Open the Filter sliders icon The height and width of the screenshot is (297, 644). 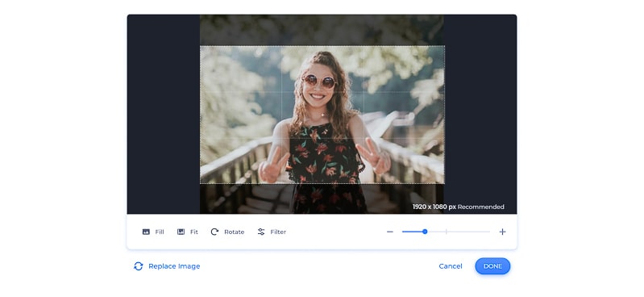(x=261, y=232)
